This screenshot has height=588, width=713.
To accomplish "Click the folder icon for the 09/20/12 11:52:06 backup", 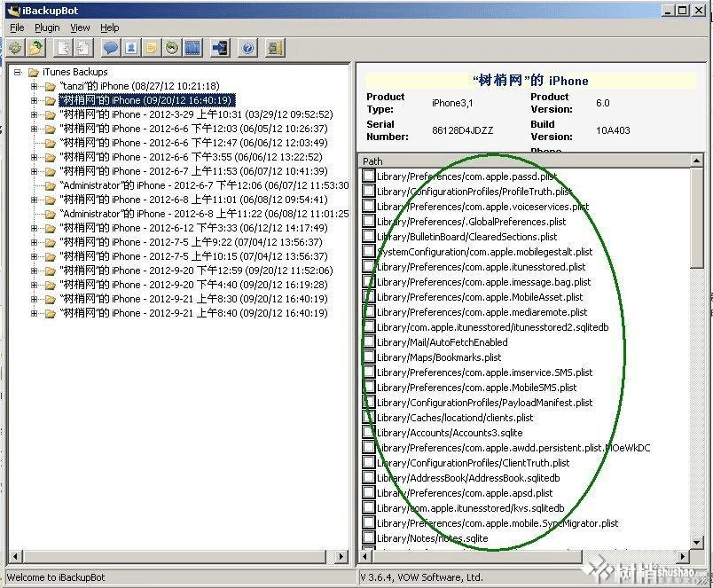I will point(50,271).
